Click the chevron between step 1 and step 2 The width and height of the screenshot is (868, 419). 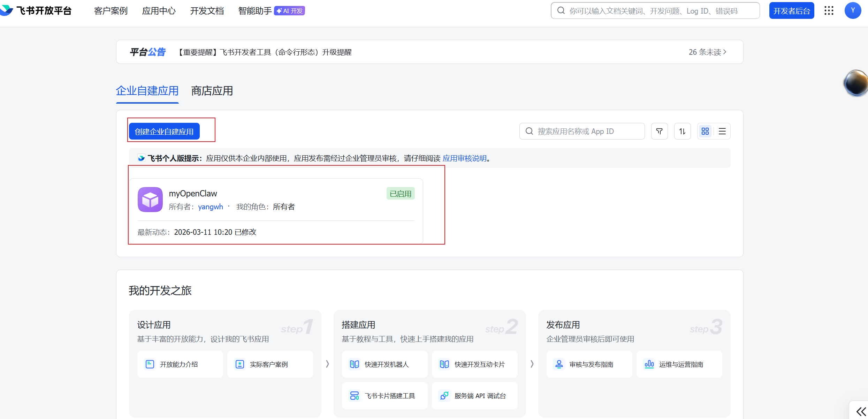coord(327,364)
